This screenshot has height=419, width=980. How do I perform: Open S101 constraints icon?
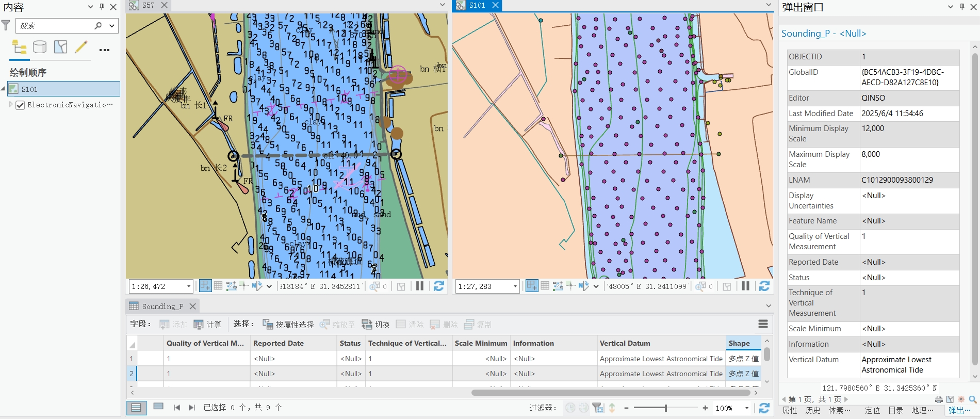click(x=558, y=286)
